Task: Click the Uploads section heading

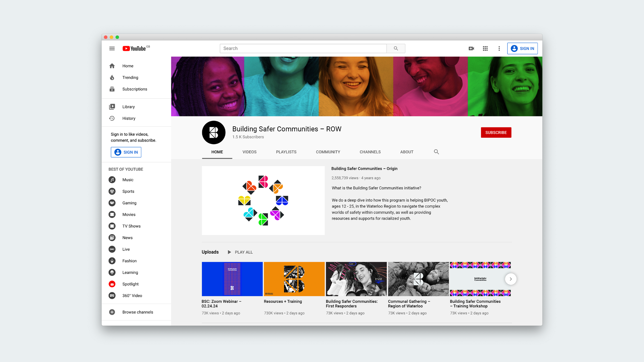Action: (210, 252)
